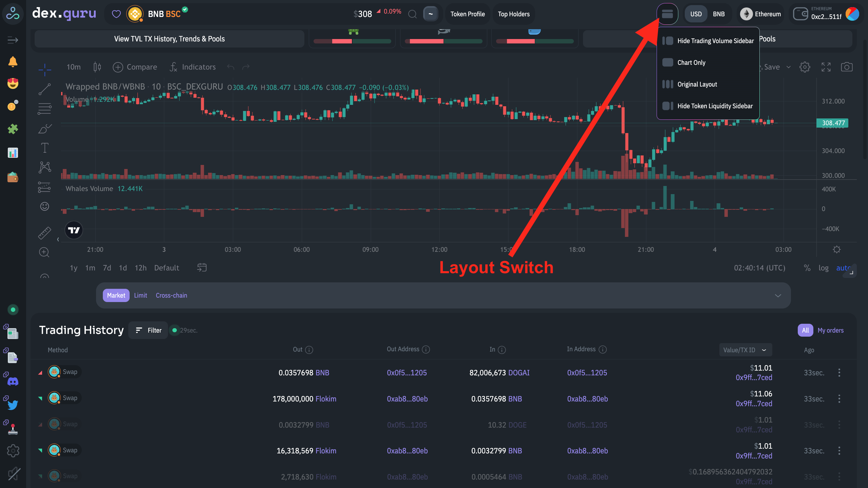This screenshot has height=488, width=868.
Task: Enter fullscreen chart mode icon
Action: pos(826,67)
